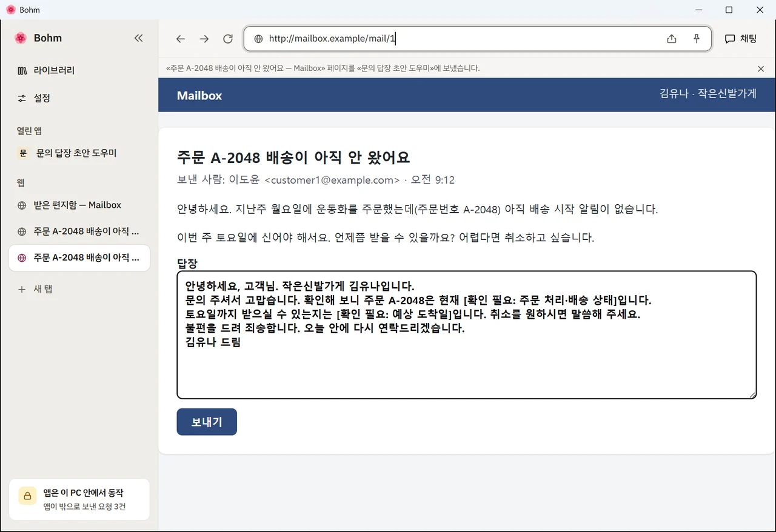Click the 설정 sliders icon

tap(22, 98)
